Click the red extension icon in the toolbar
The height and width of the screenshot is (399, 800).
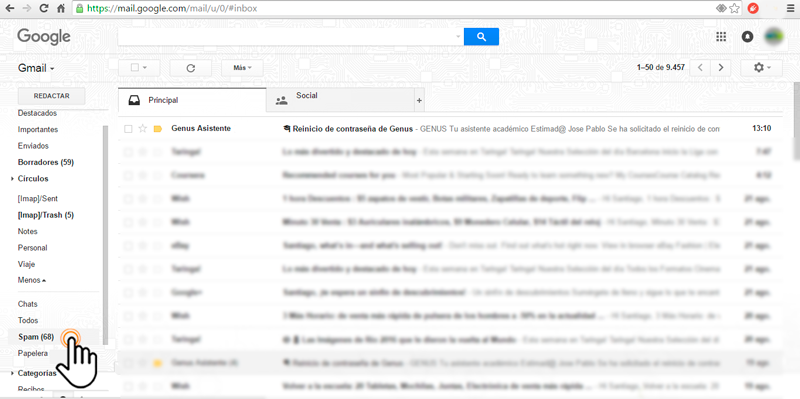coord(753,8)
